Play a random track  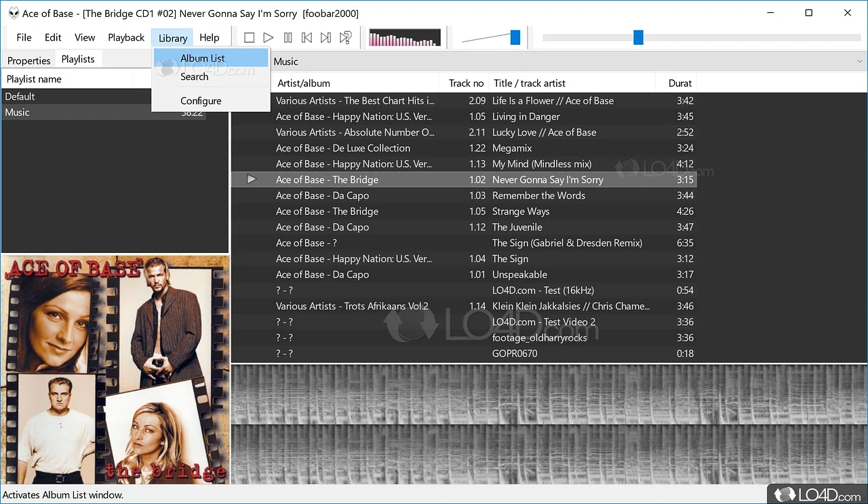click(x=345, y=38)
